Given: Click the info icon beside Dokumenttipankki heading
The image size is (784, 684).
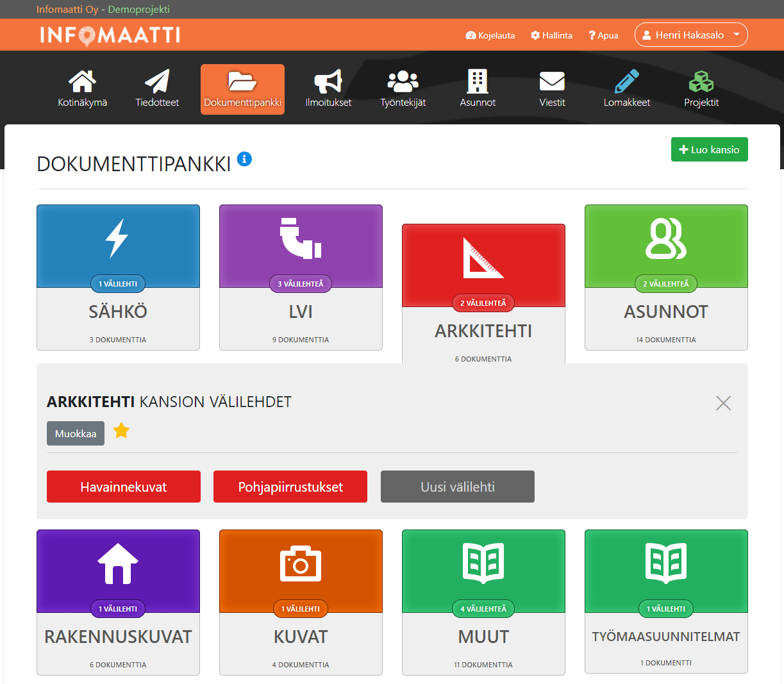Looking at the screenshot, I should click(x=244, y=159).
